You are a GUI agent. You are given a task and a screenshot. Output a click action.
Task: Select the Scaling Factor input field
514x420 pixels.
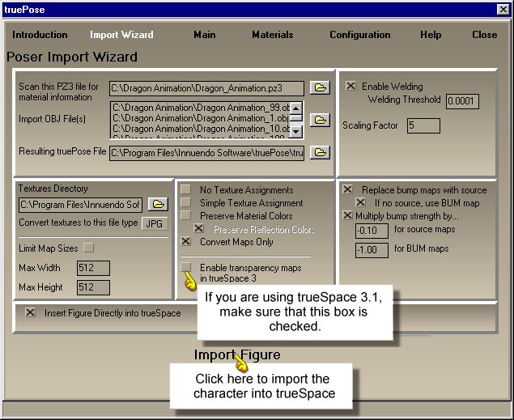[423, 125]
